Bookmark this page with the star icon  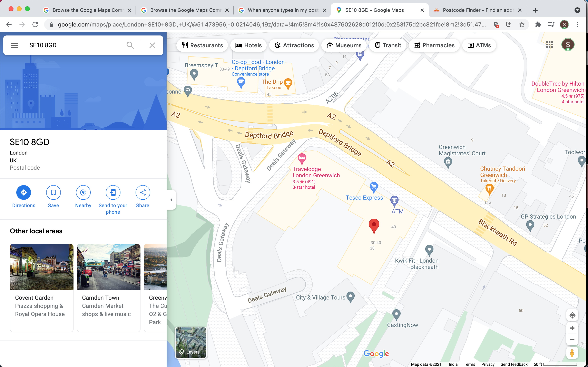(522, 24)
